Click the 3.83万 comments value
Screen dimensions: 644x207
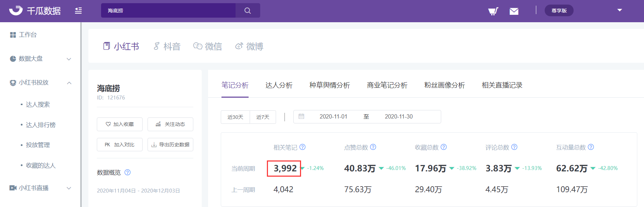[x=499, y=169]
